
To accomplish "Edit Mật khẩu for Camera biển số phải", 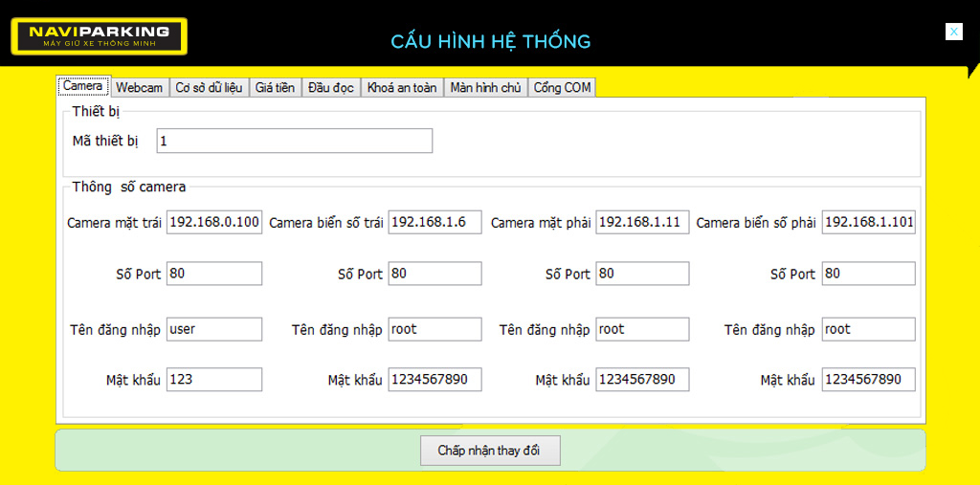I will click(x=869, y=380).
